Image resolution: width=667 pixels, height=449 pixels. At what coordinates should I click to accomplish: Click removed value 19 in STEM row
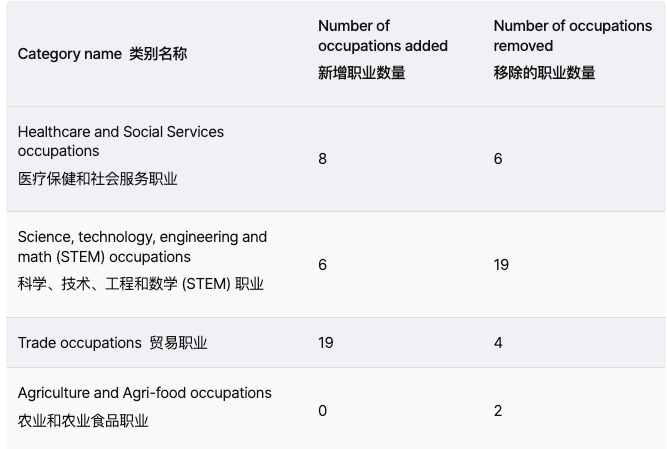501,265
